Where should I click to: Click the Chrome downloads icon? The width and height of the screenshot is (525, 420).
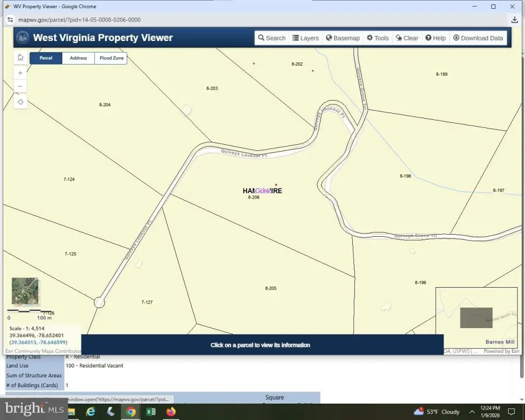(515, 20)
